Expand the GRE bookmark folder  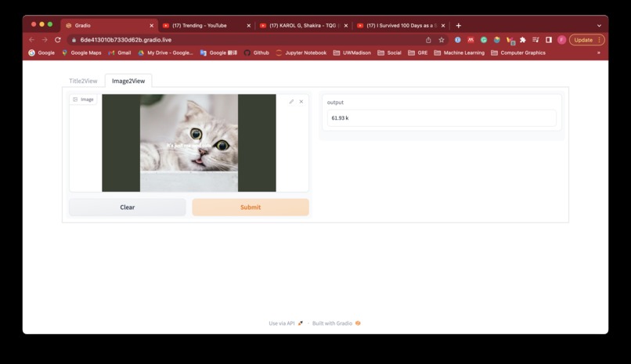pyautogui.click(x=418, y=52)
